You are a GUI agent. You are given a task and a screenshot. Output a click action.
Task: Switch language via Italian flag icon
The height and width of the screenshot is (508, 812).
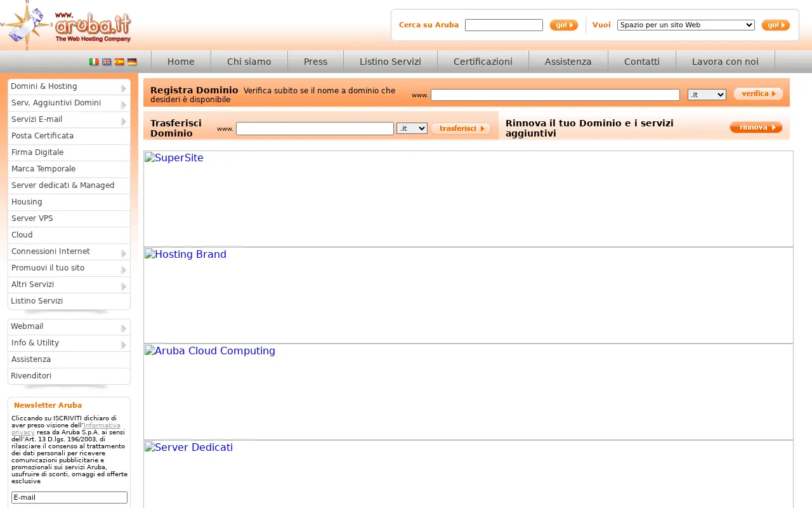(94, 62)
